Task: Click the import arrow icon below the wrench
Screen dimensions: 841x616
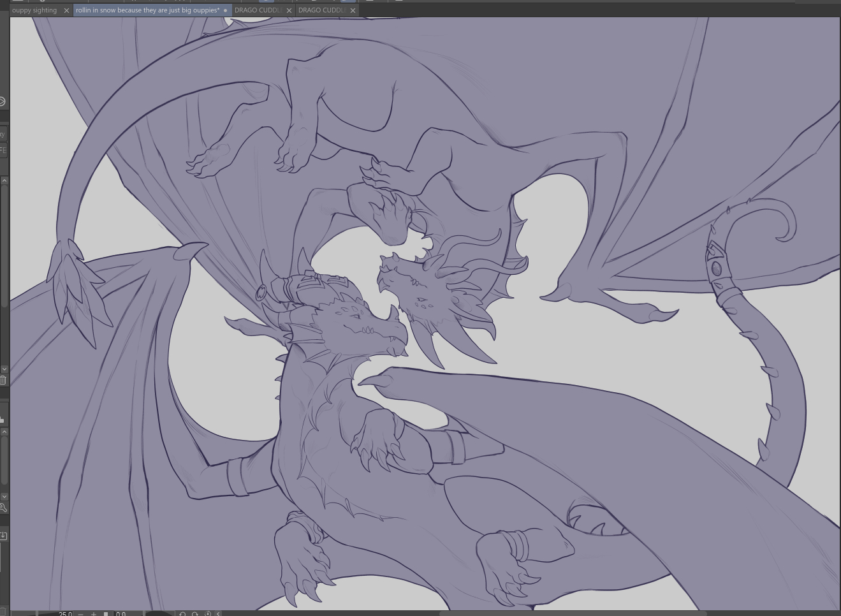Action: (x=3, y=536)
